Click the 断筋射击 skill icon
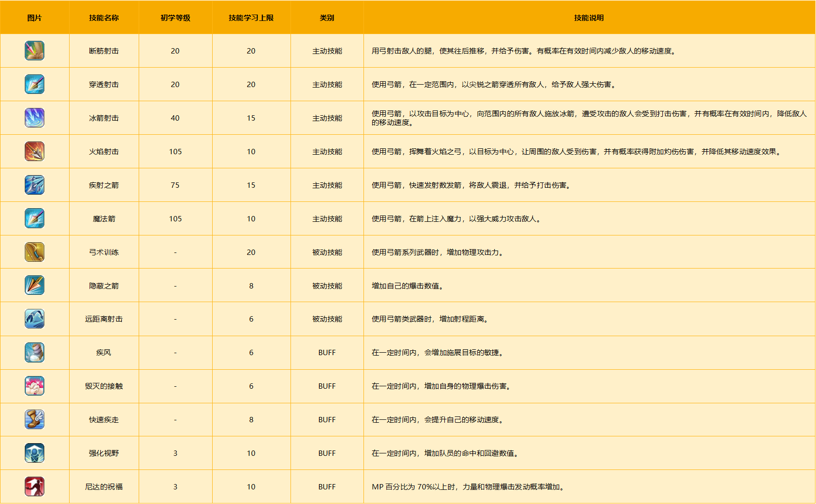Image resolution: width=816 pixels, height=504 pixels. coord(35,51)
